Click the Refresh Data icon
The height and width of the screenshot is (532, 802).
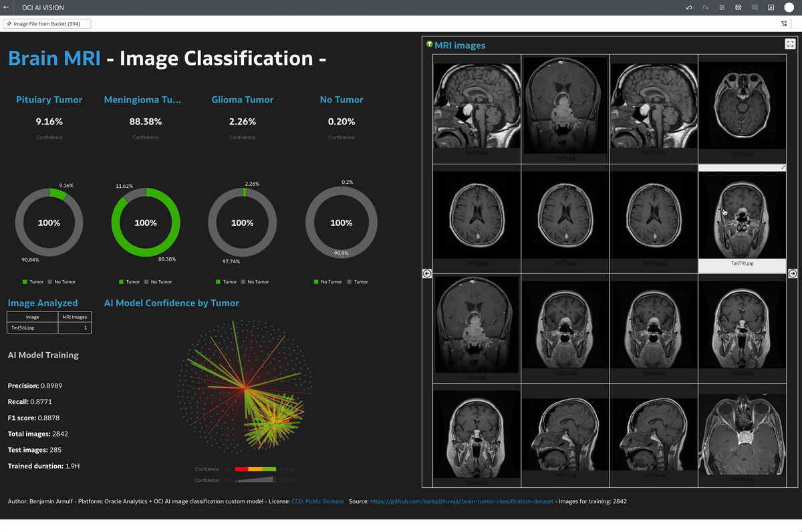pos(739,7)
